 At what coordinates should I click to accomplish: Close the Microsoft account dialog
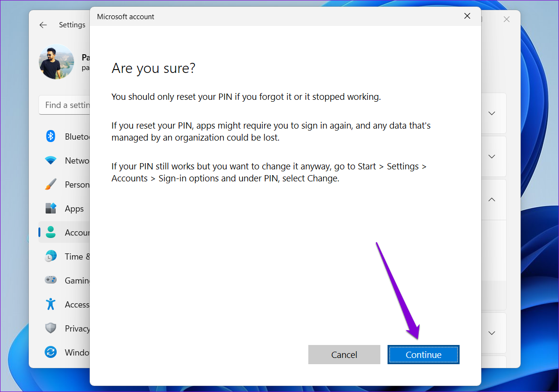tap(467, 16)
